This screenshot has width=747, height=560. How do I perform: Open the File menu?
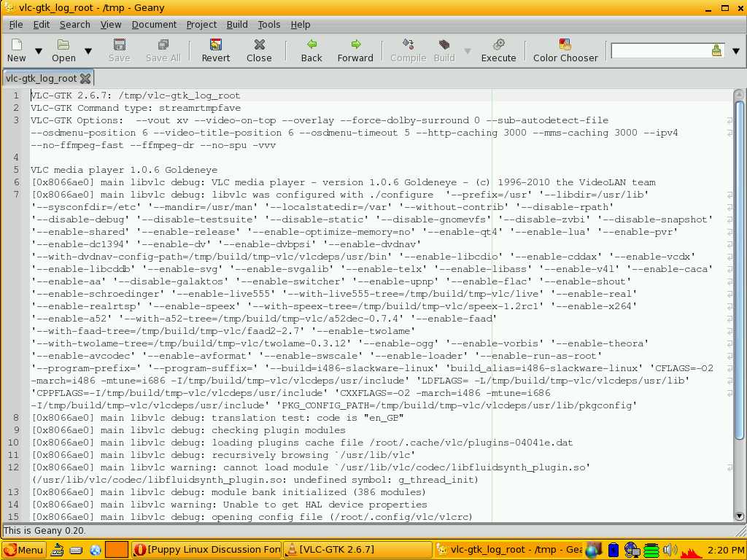click(16, 25)
